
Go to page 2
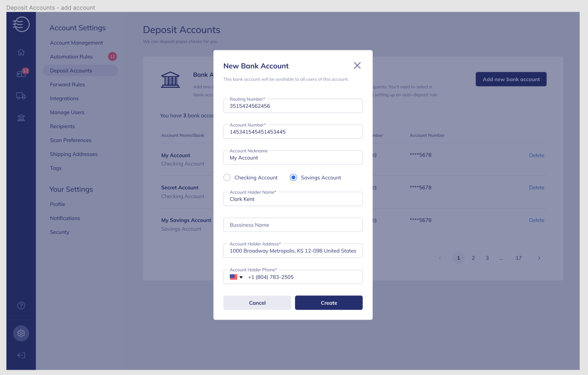tap(473, 258)
